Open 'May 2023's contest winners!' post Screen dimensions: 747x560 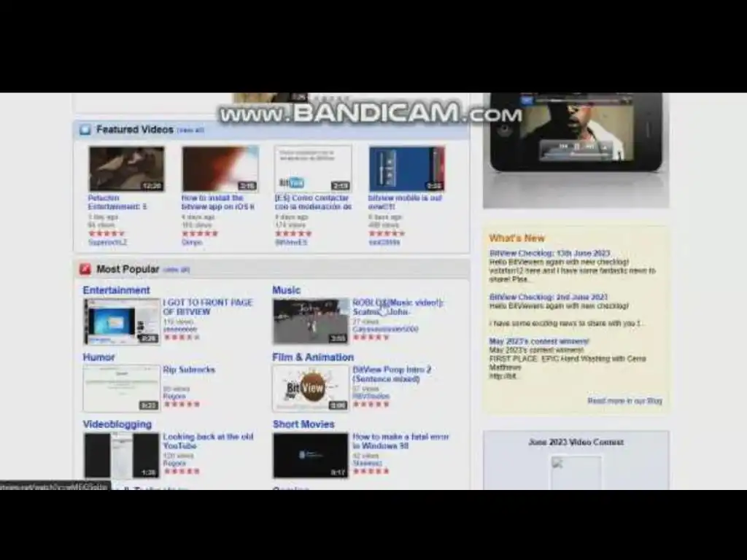tap(539, 341)
